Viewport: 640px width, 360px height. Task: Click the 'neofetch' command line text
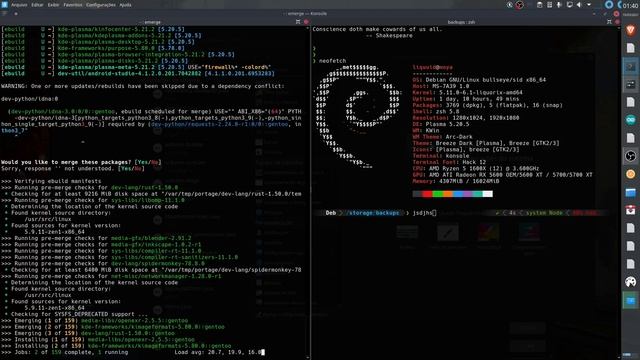pos(332,61)
